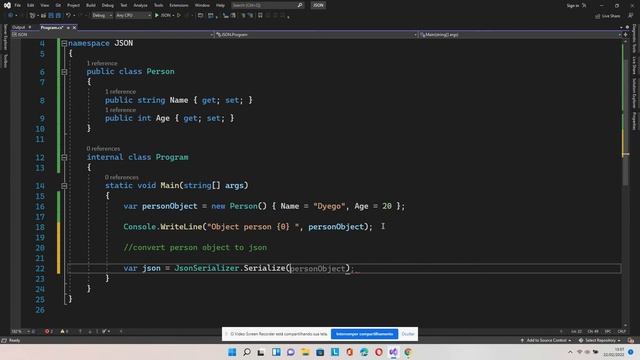This screenshot has width=640, height=360.
Task: Start debugging with green JSON play button
Action: 162,16
